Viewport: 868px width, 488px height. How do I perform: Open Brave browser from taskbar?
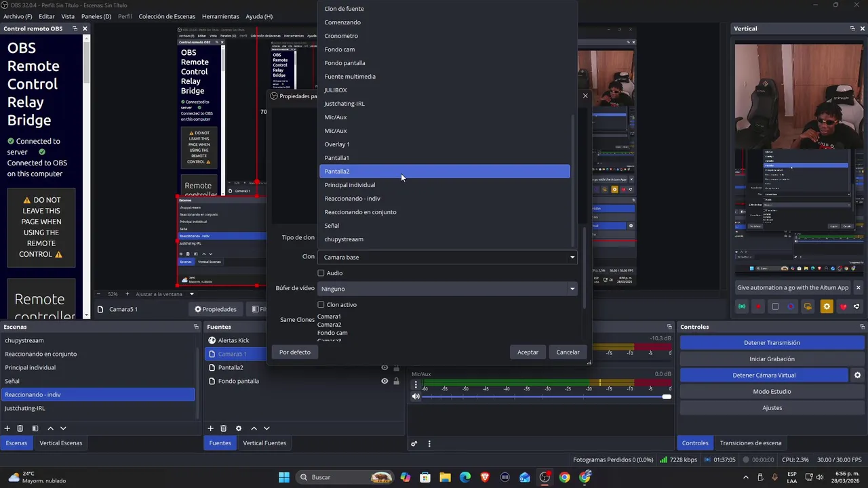click(485, 477)
